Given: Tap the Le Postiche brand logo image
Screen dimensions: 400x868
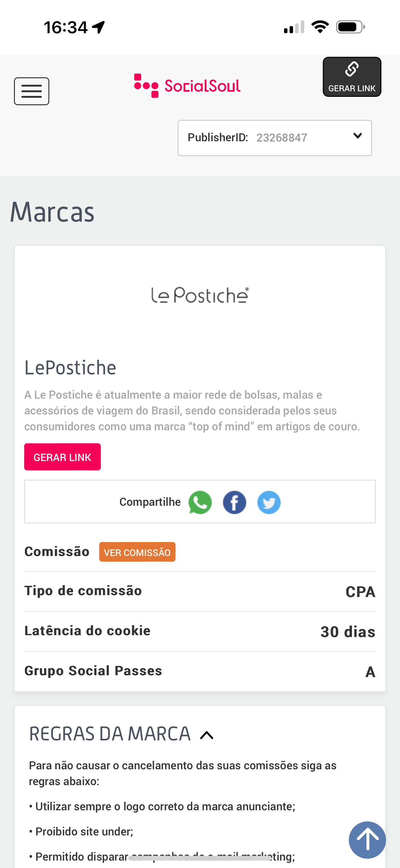Looking at the screenshot, I should tap(200, 295).
